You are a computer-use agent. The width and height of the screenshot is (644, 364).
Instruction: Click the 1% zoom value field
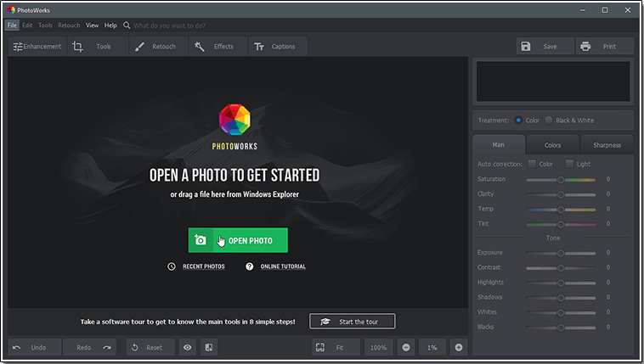(432, 348)
